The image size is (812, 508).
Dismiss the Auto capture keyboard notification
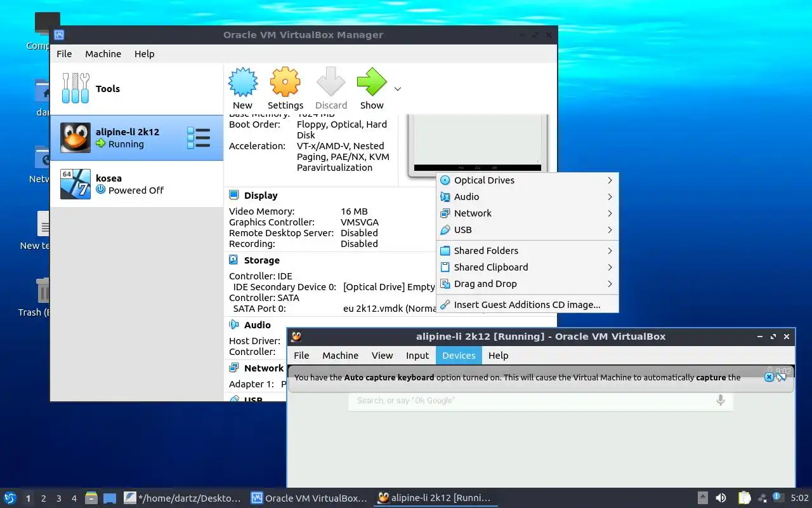click(x=769, y=377)
